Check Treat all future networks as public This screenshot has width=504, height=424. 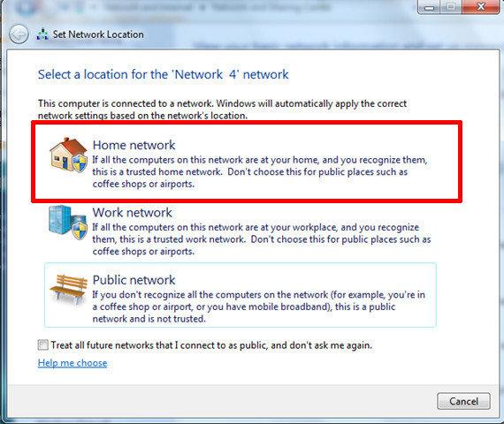coord(42,345)
